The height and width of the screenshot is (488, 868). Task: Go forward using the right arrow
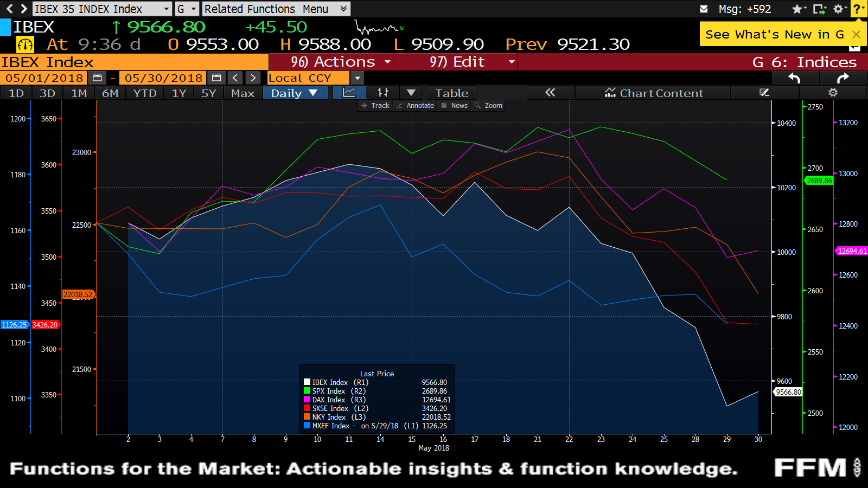point(23,9)
